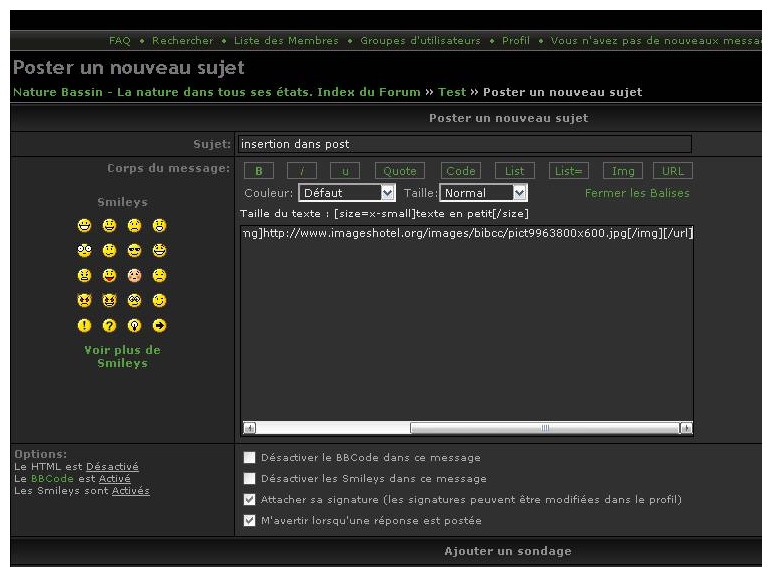Insert the question mark smiley
The image size is (772, 577).
point(109,325)
